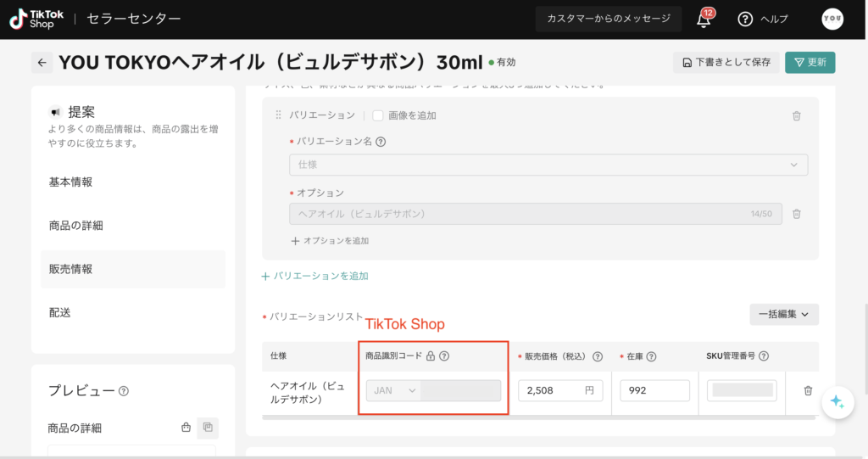The image size is (868, 459).
Task: Delete the variation list row
Action: [807, 390]
